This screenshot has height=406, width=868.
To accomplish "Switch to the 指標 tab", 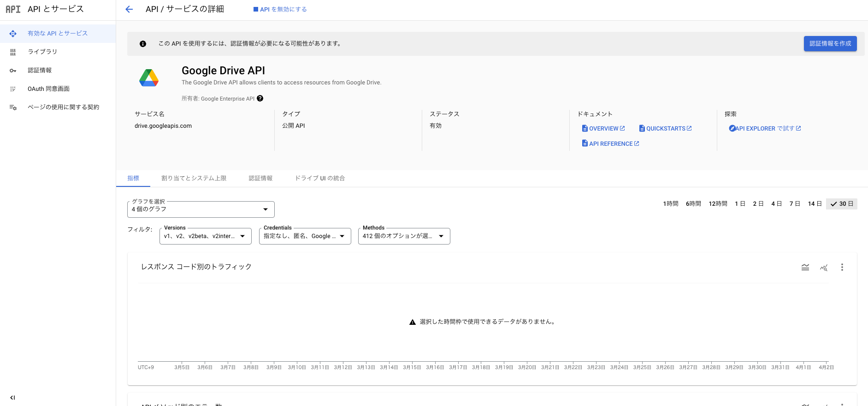I will (x=133, y=178).
